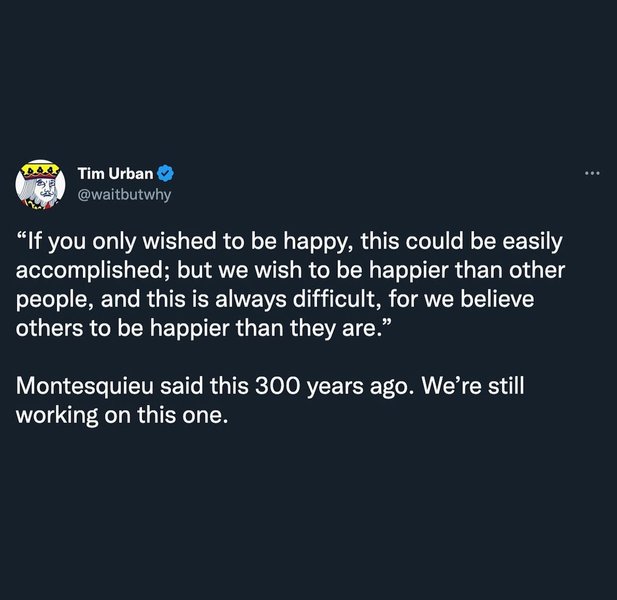Open the tweet's three-dot more options menu
Viewport: 617px width, 600px height.
(592, 174)
